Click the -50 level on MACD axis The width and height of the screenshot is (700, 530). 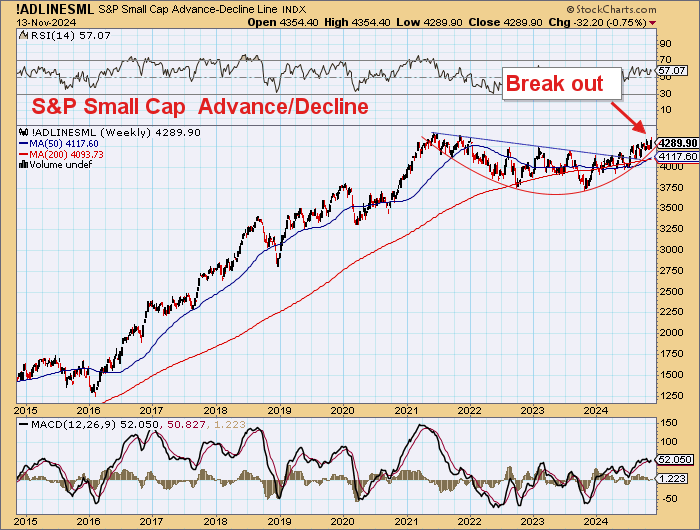(668, 499)
